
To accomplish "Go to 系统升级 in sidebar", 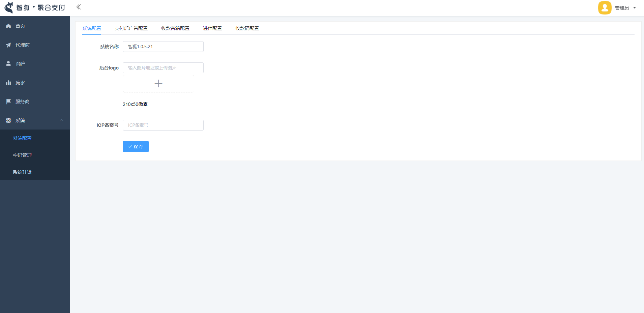I will [22, 172].
